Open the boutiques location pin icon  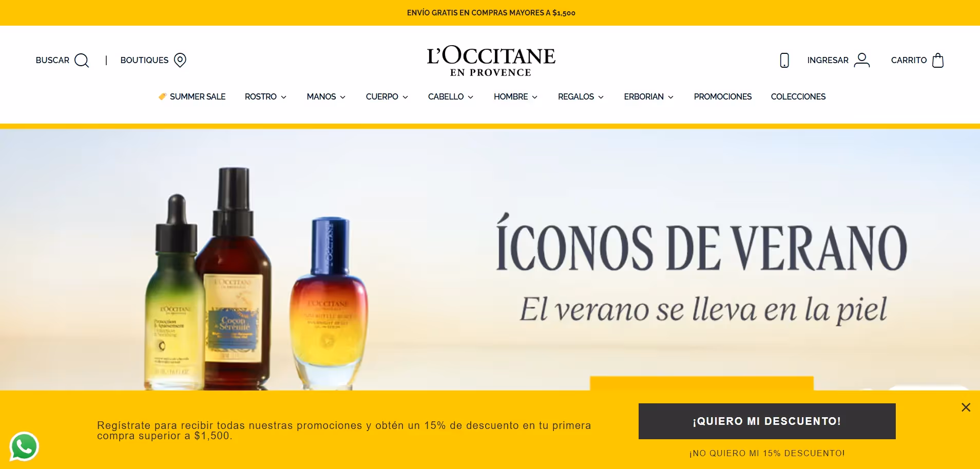coord(180,60)
